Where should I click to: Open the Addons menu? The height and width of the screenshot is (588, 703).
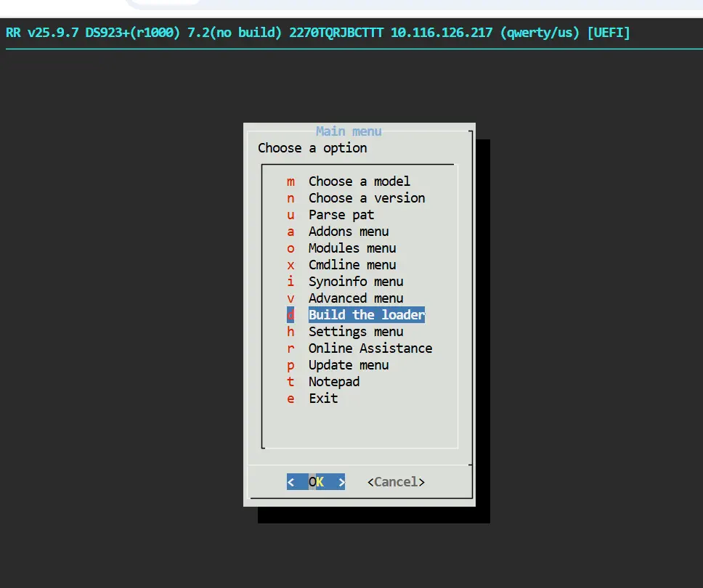click(348, 232)
